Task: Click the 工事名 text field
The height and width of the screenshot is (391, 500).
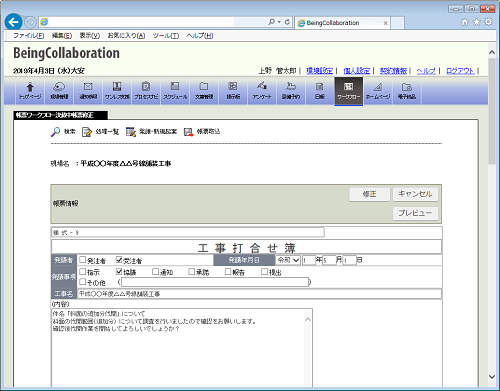Action: (259, 294)
